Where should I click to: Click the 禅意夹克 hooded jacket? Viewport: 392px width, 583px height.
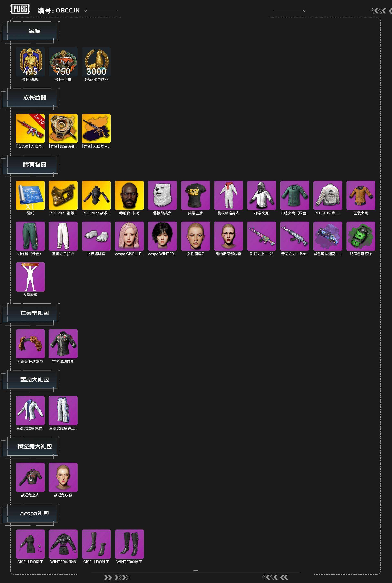pos(262,195)
